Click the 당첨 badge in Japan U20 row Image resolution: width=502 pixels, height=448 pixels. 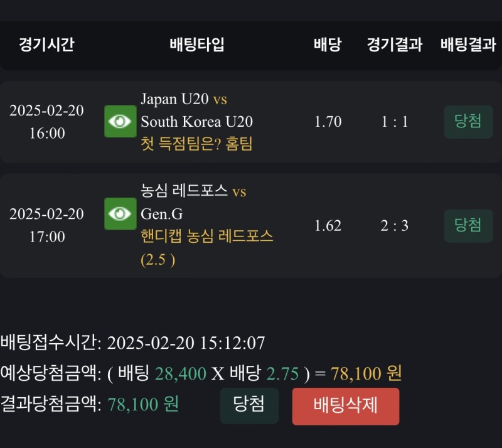pos(468,121)
